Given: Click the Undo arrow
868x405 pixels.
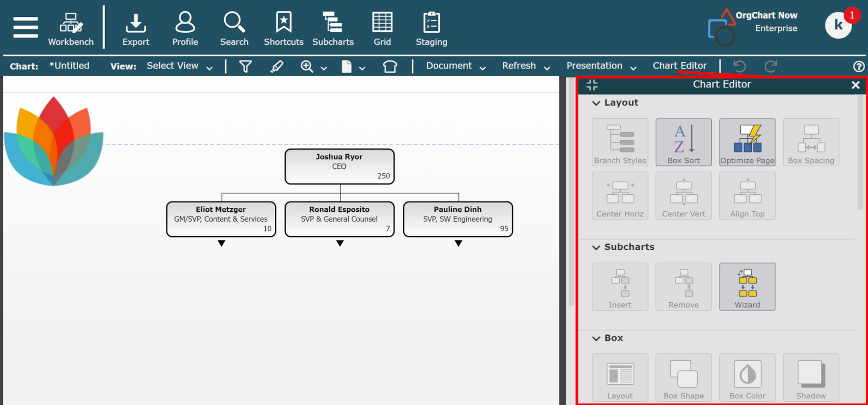Looking at the screenshot, I should (740, 66).
